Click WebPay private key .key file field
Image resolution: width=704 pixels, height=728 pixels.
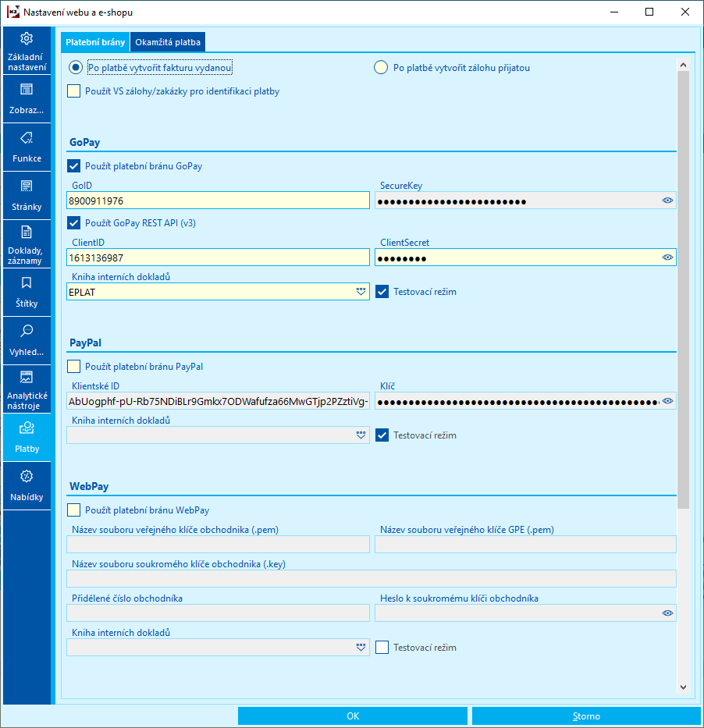(371, 578)
